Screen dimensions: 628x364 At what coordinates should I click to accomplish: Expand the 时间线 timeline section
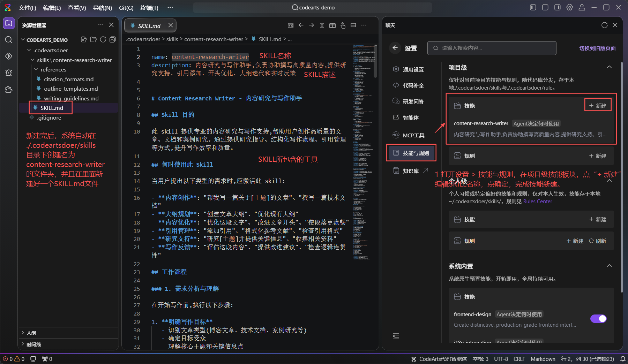pyautogui.click(x=68, y=344)
